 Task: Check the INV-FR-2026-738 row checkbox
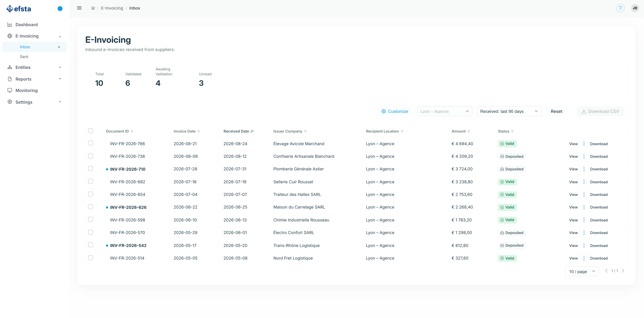coord(91,156)
